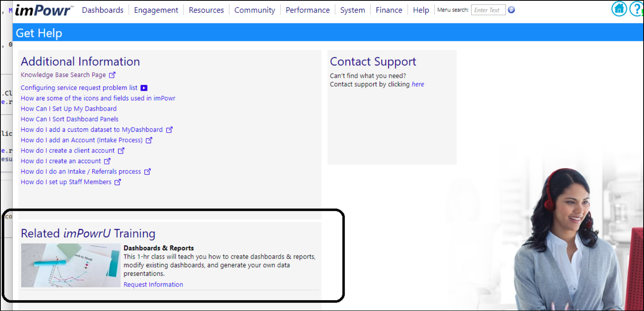
Task: Open How are some of the icons article
Action: tap(98, 98)
